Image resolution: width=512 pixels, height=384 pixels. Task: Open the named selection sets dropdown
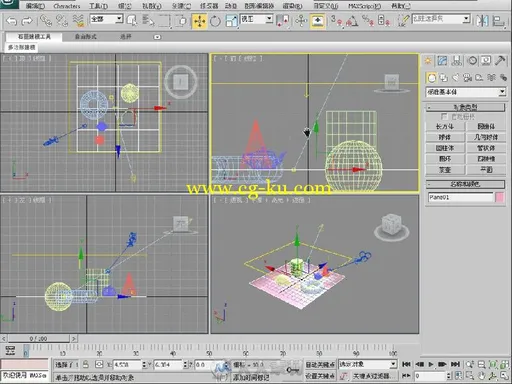tap(441, 19)
